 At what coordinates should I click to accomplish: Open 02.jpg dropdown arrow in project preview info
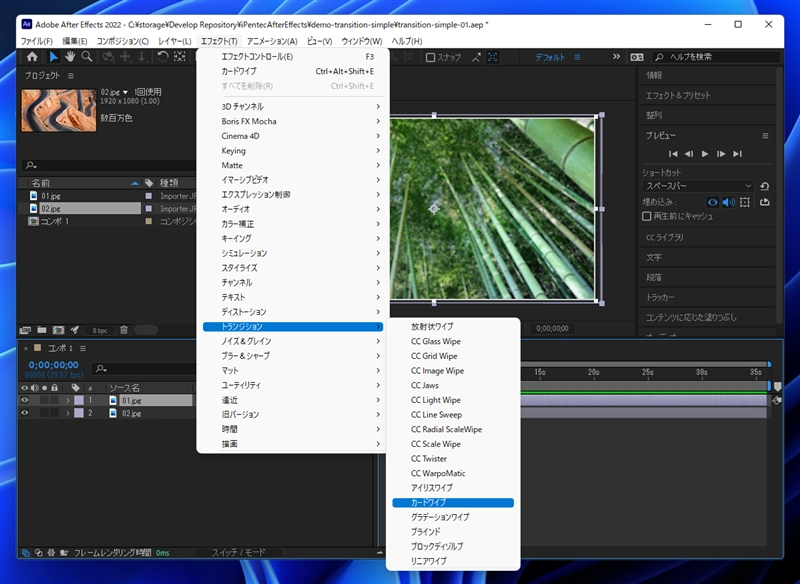(x=126, y=92)
